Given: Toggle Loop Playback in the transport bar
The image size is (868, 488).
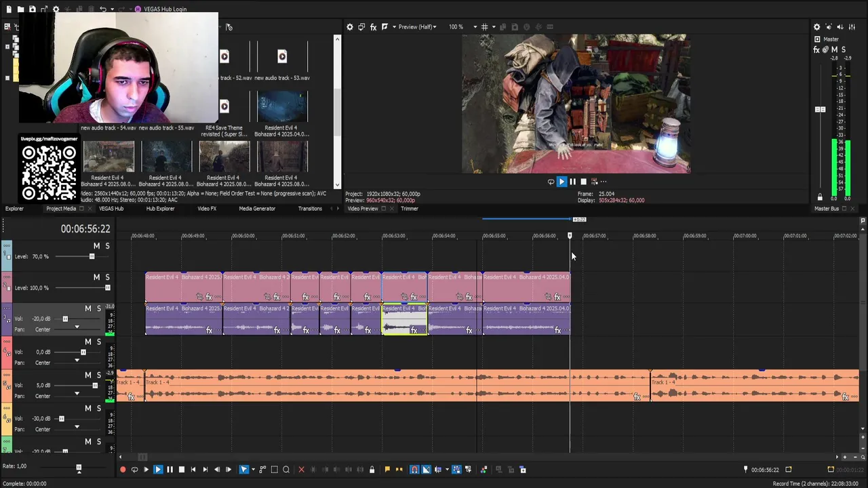Looking at the screenshot, I should pos(134,469).
